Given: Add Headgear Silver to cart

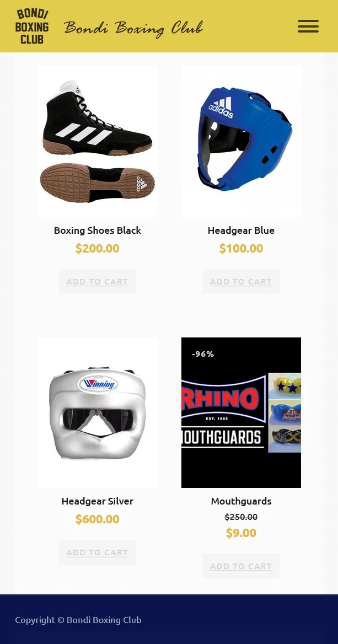Looking at the screenshot, I should point(98,552).
